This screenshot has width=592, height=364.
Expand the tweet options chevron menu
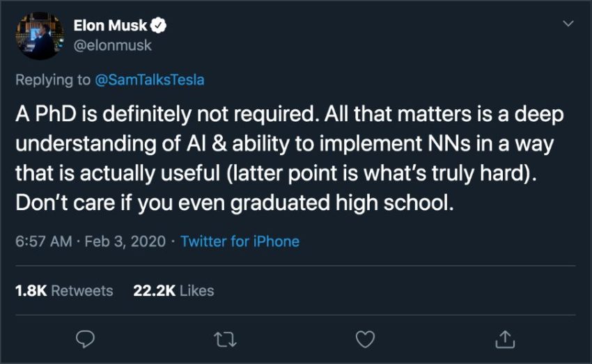coord(568,24)
